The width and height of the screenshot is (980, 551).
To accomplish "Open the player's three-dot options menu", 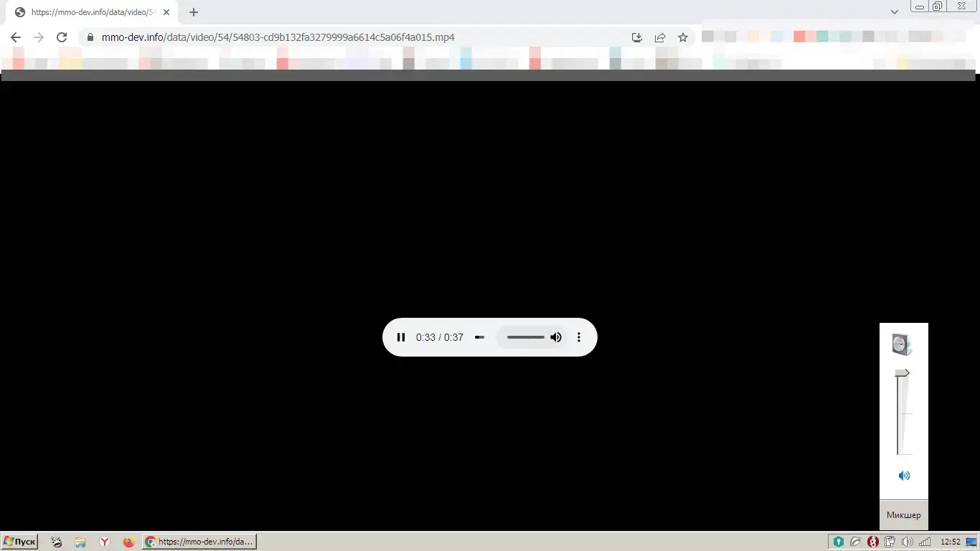I will tap(579, 337).
